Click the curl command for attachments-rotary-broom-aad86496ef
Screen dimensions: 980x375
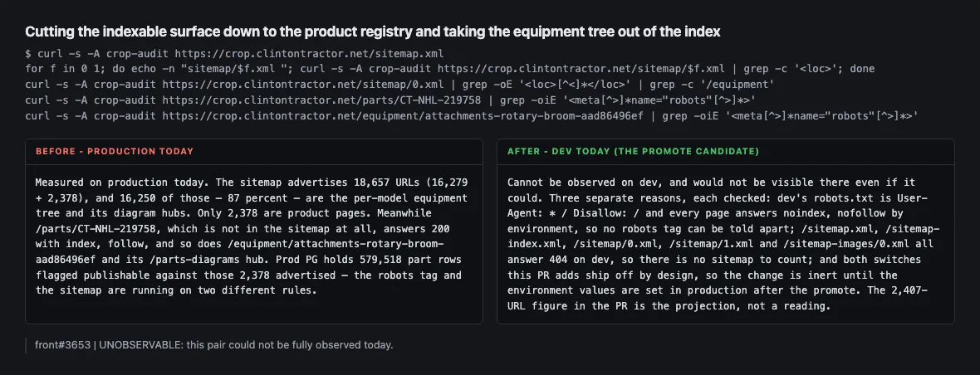pos(472,115)
